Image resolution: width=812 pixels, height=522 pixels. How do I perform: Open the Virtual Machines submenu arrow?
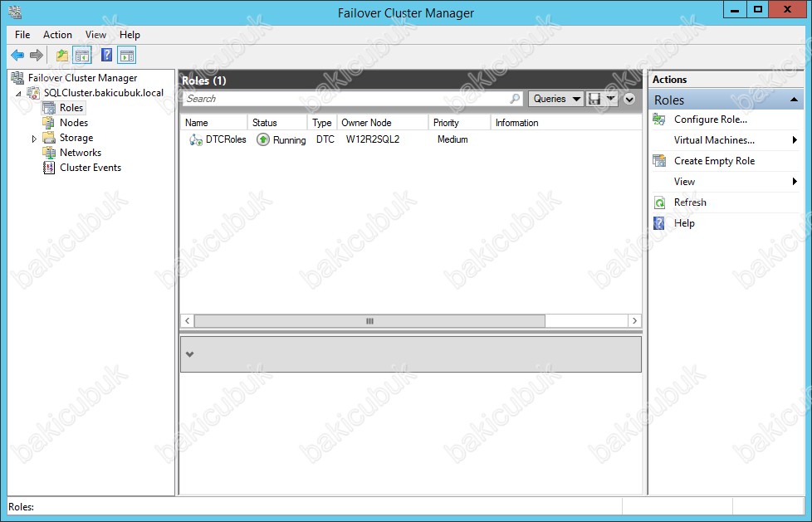click(795, 139)
